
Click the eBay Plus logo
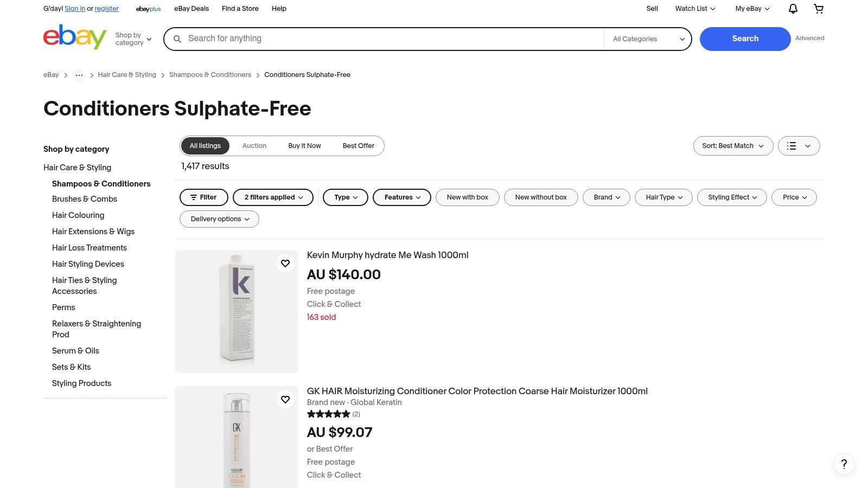pos(148,9)
